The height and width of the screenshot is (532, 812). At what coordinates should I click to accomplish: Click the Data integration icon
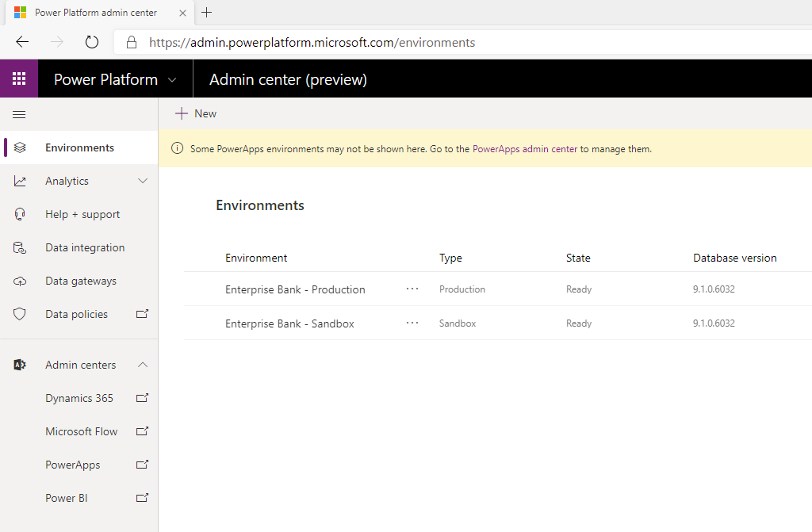click(x=20, y=248)
